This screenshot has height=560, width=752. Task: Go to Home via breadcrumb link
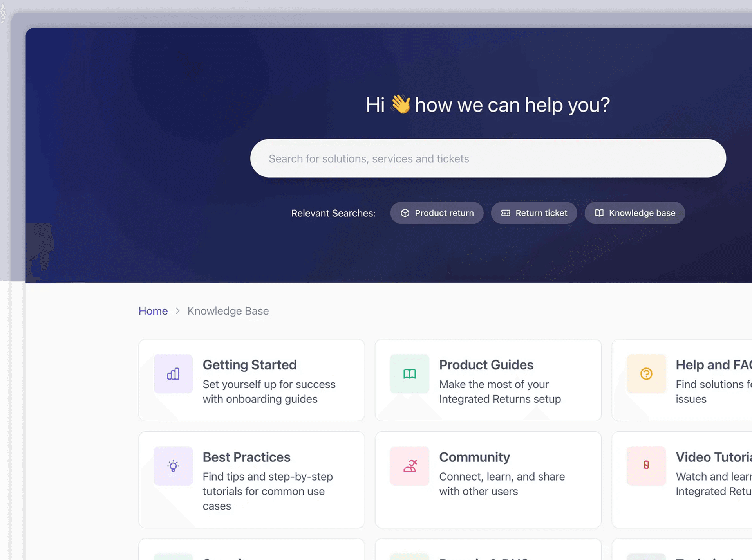[153, 311]
